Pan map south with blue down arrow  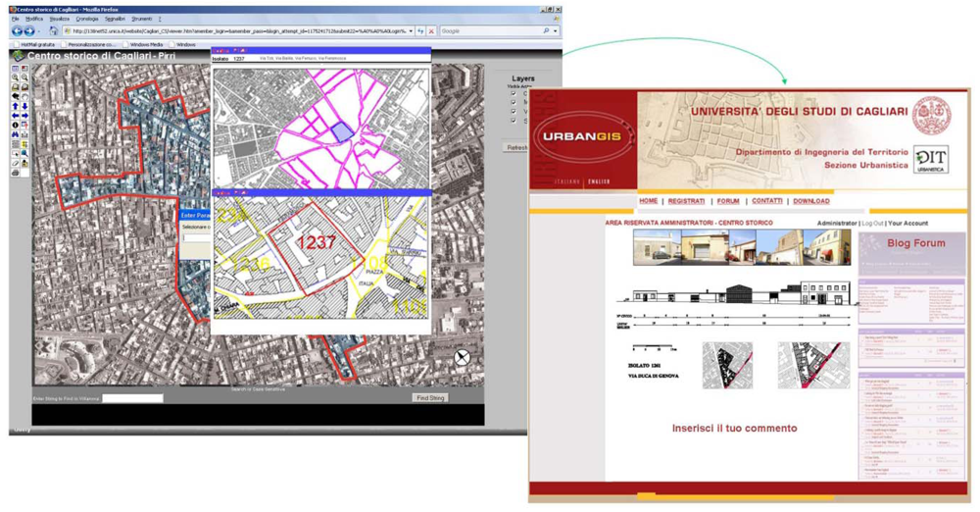tap(25, 106)
